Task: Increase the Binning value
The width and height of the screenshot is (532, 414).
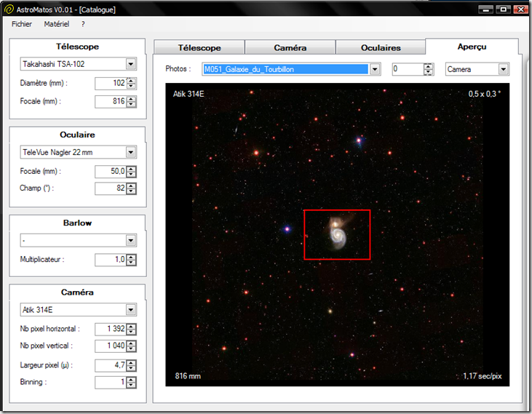Action: [x=131, y=380]
